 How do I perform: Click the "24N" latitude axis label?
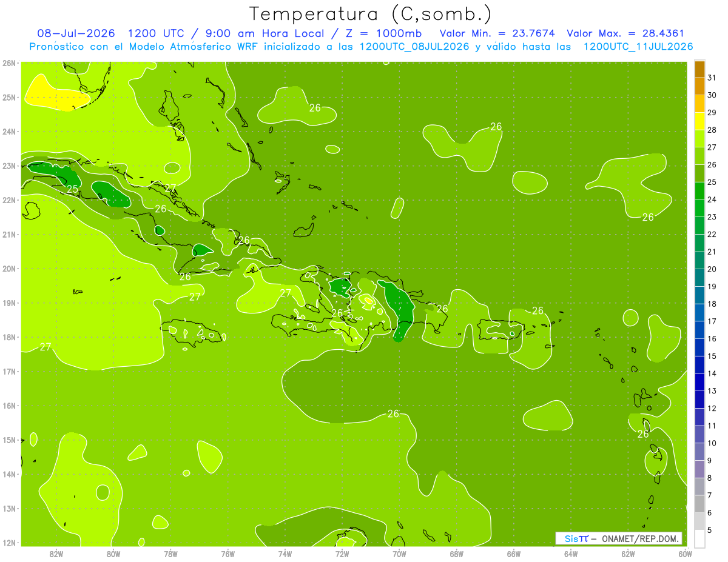click(x=8, y=132)
